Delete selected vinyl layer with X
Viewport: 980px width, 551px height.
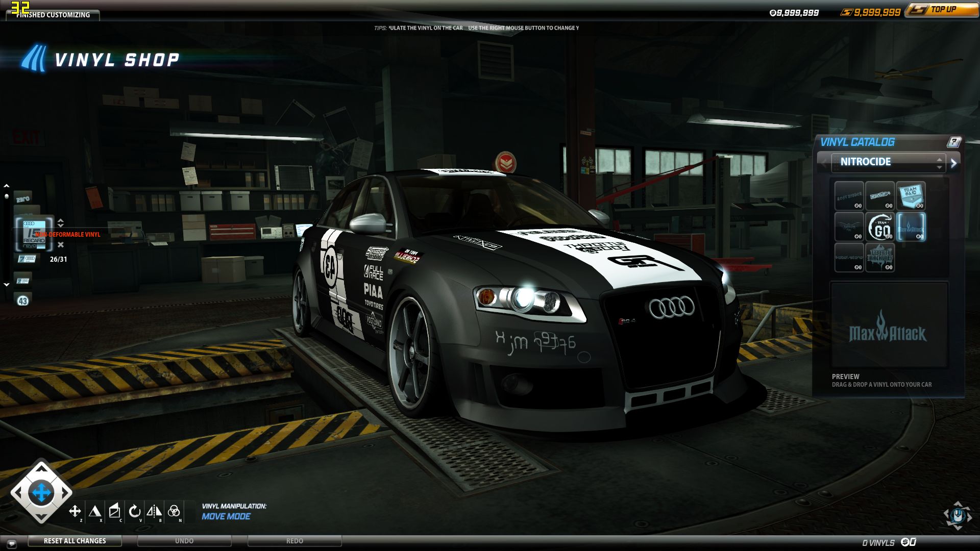61,245
